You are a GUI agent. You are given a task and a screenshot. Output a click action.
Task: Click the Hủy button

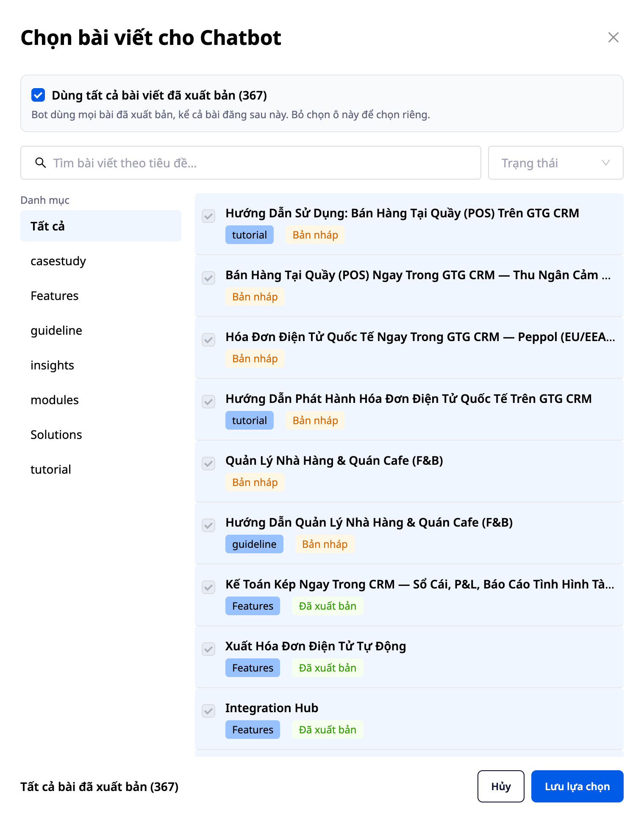click(501, 786)
